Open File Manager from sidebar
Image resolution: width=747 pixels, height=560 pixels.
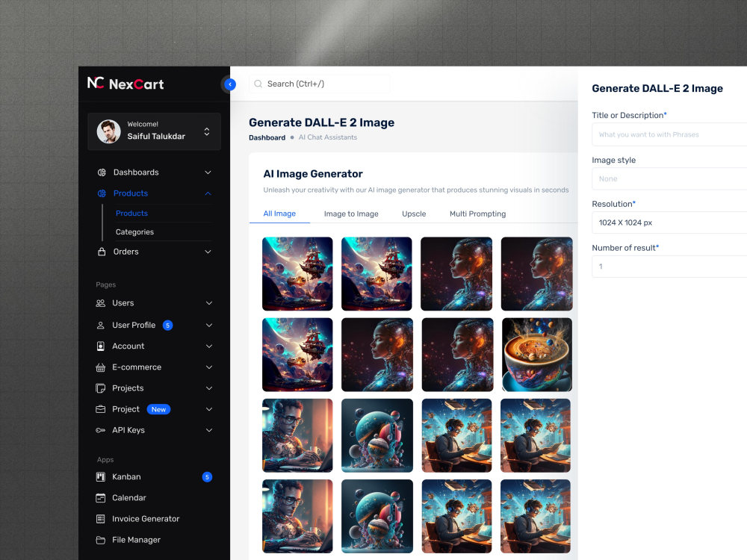click(136, 540)
